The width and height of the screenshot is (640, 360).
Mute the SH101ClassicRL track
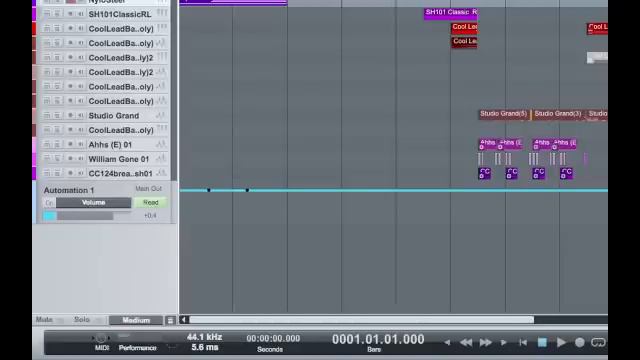click(x=47, y=14)
